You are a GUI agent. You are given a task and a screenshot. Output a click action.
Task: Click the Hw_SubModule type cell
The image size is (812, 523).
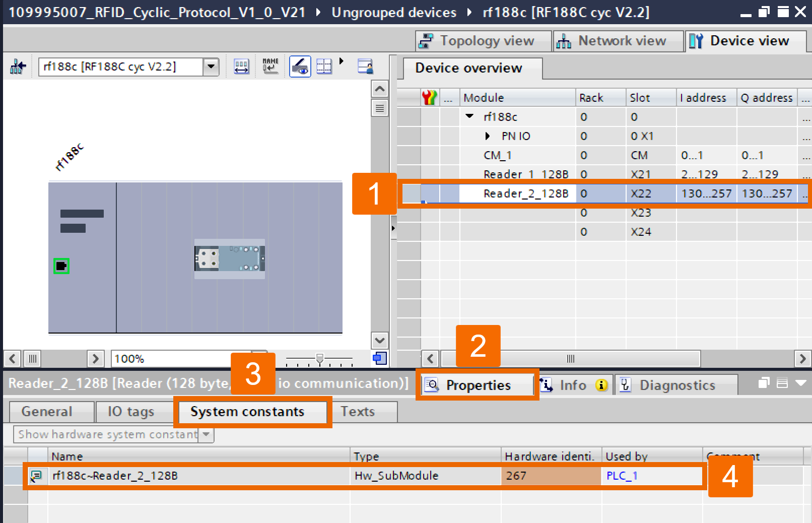(426, 476)
